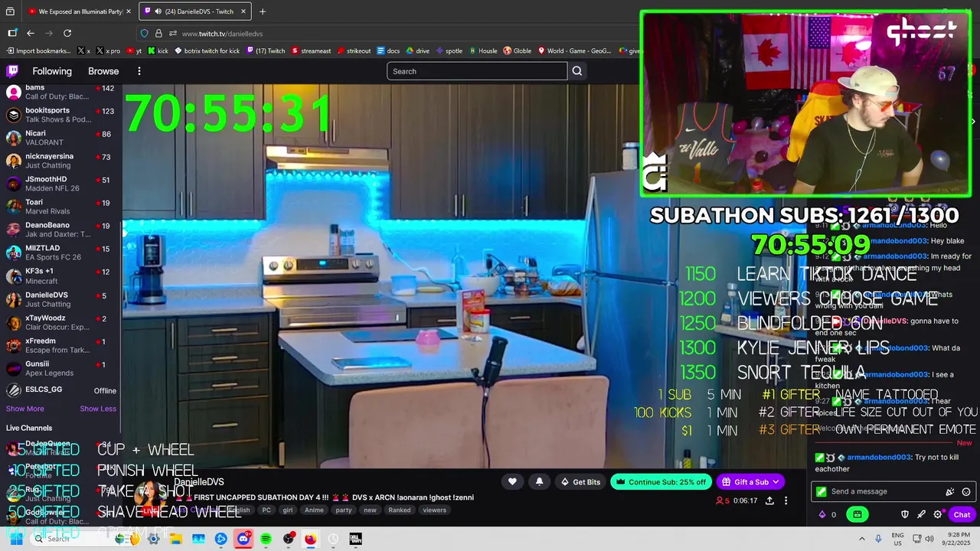
Task: Click the stream share upload icon
Action: click(769, 500)
